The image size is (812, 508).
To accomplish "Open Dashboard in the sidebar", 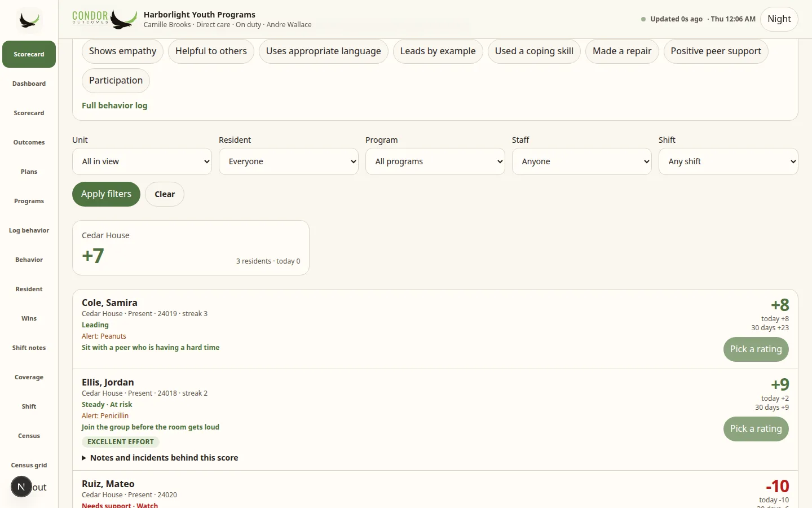I will [x=29, y=84].
